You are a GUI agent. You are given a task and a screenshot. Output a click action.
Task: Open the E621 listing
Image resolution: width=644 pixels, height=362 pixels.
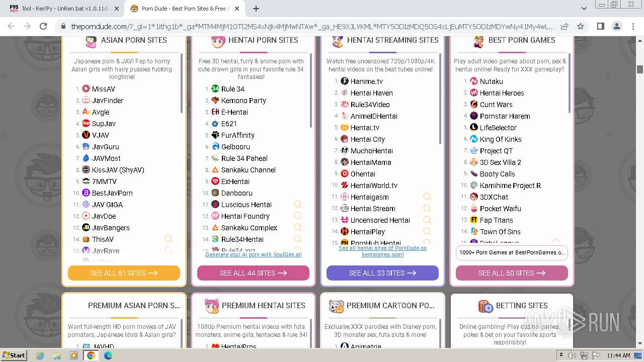[229, 124]
